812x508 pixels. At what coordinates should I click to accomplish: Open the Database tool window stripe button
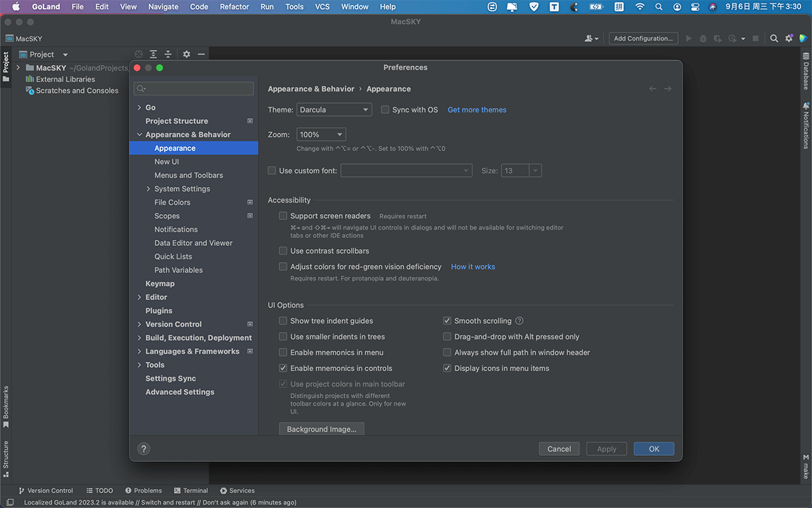click(806, 72)
